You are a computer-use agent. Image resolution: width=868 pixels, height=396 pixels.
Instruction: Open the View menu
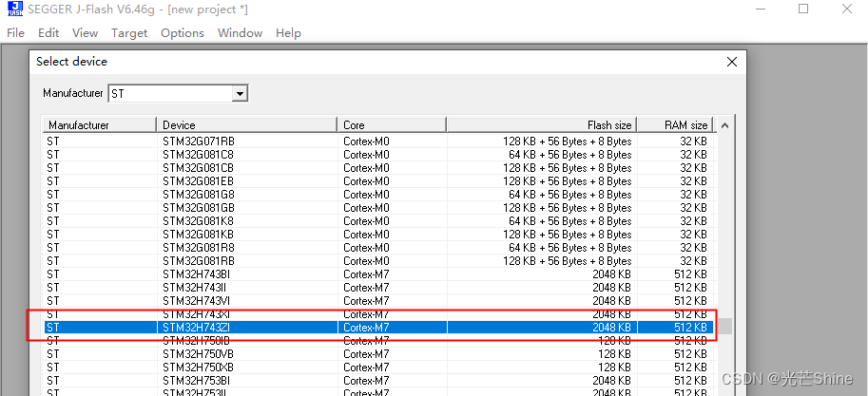(x=85, y=33)
